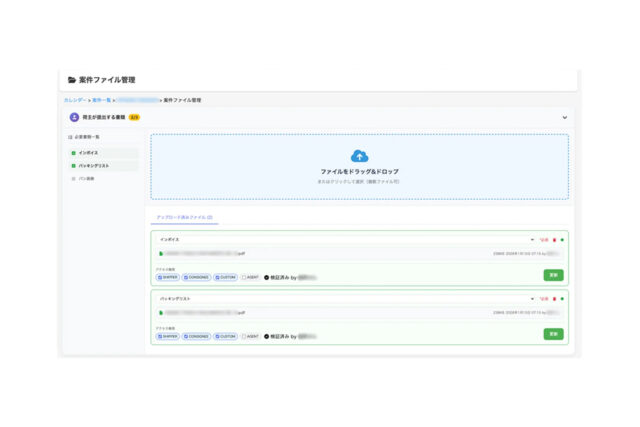
Task: Click the folder icon beside 案件ファイル管理 title
Action: (x=72, y=80)
